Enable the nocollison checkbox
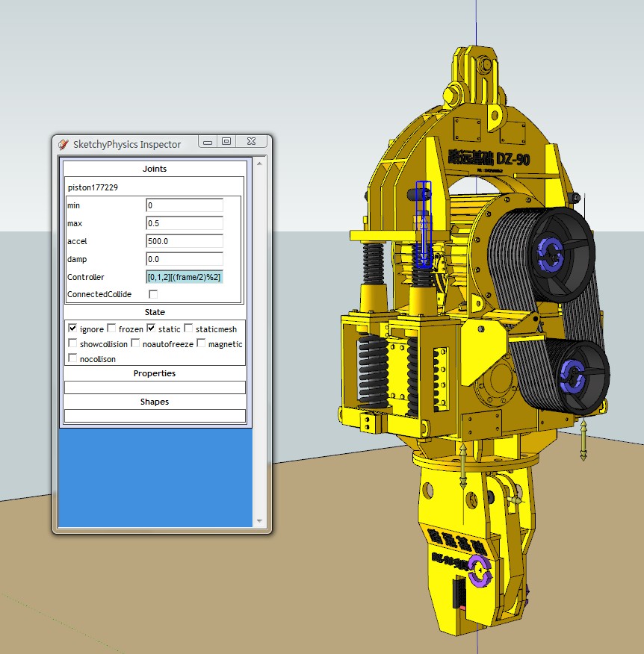 [72, 358]
